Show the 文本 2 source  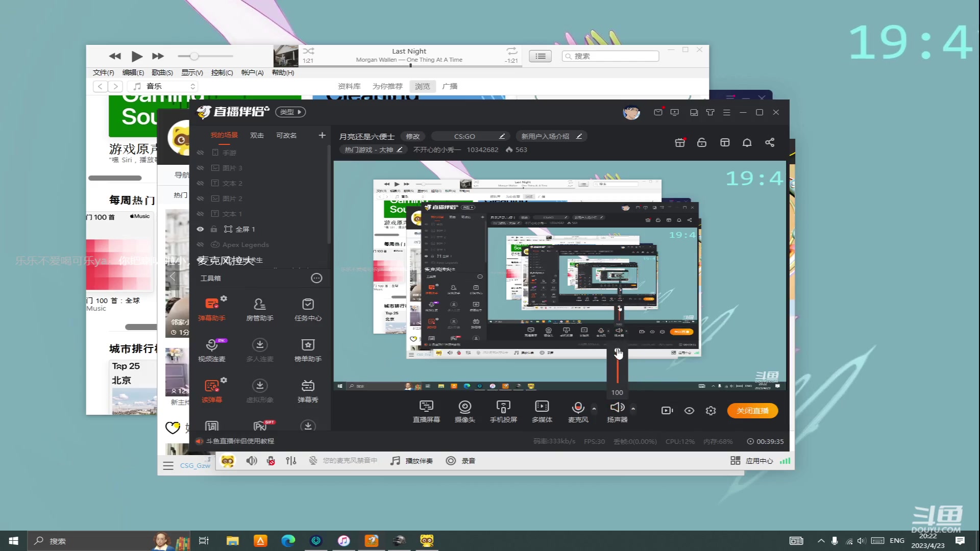200,183
